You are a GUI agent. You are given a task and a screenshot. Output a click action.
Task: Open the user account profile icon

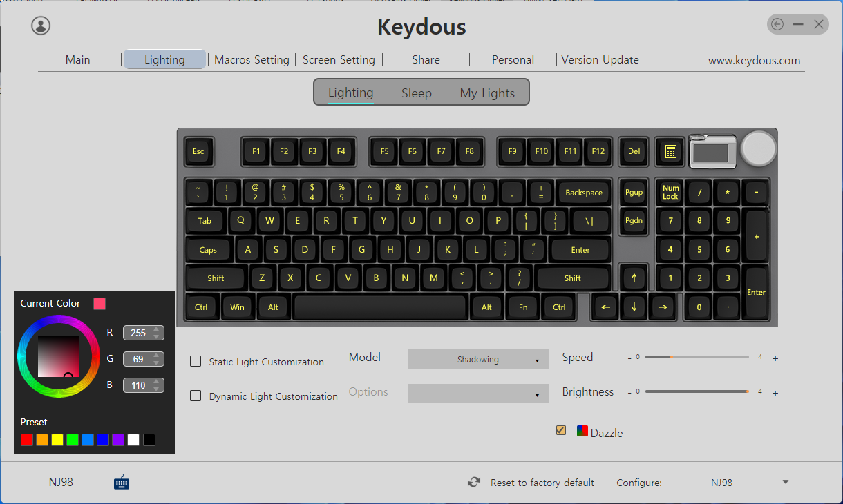(41, 26)
